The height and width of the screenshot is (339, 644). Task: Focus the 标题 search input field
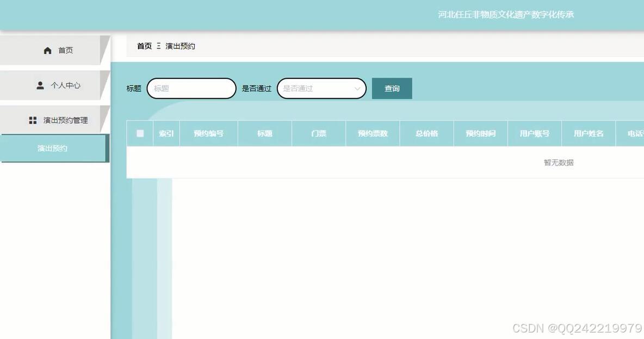pyautogui.click(x=191, y=88)
